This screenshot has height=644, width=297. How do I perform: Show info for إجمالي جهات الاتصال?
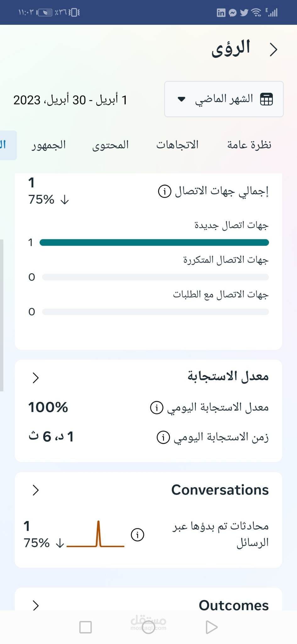164,191
